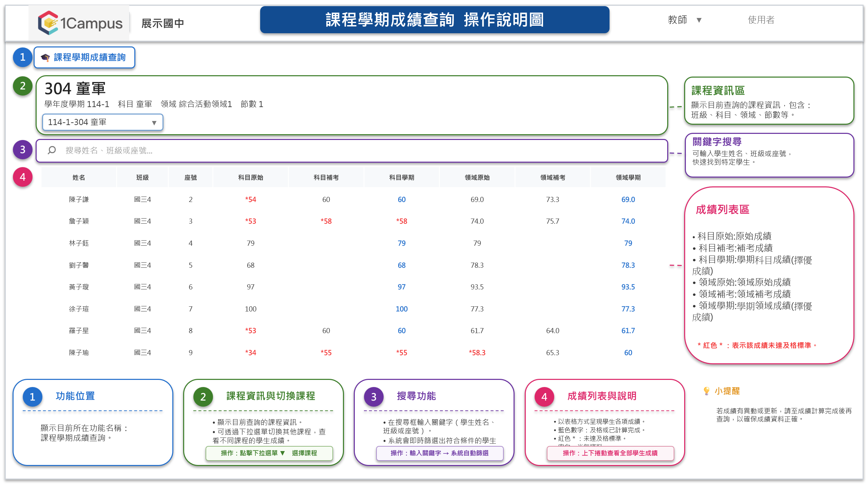Click the 科目原始 column header
868x488 pixels.
(251, 177)
